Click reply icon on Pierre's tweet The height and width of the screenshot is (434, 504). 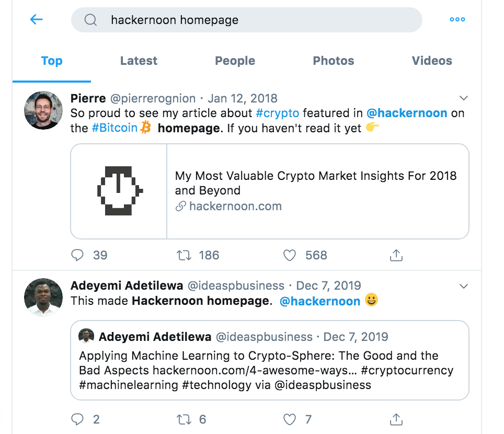[77, 255]
